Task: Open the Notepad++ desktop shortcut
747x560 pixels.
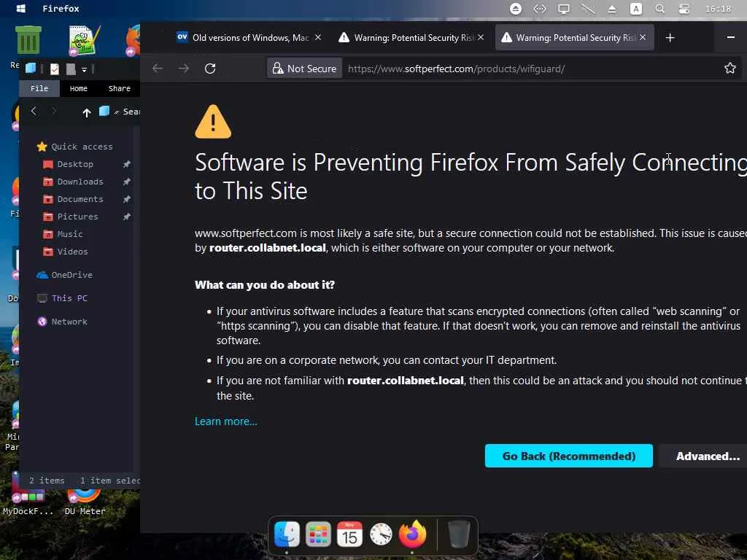Action: click(84, 41)
